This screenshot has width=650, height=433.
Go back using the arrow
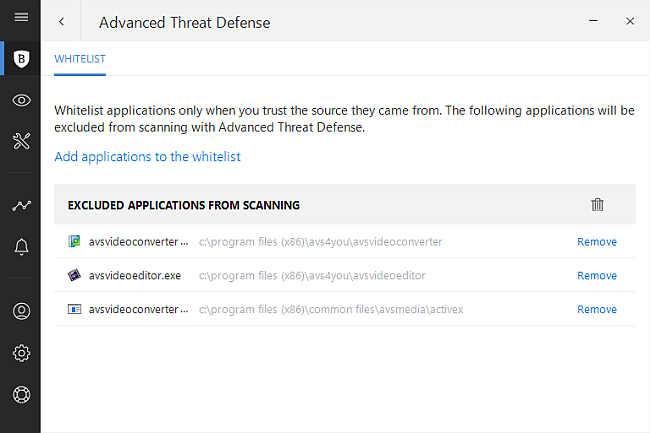(61, 22)
